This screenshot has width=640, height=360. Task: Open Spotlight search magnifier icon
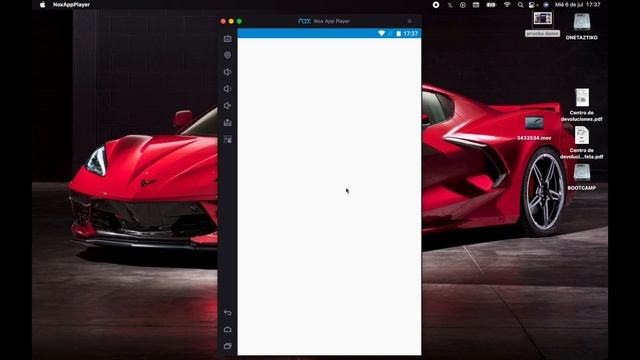(520, 5)
